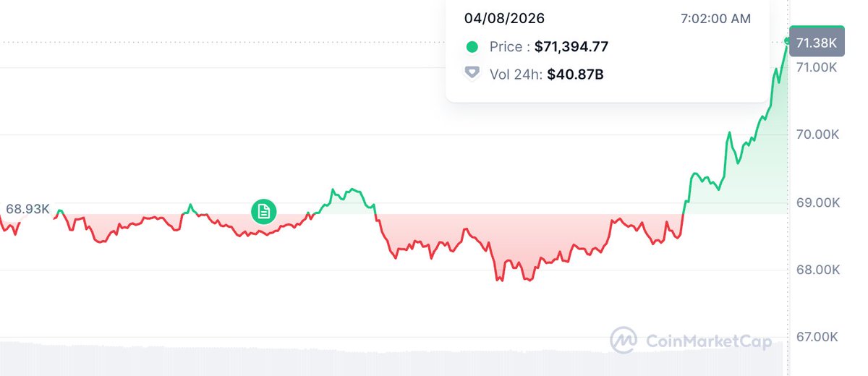The height and width of the screenshot is (376, 868).
Task: Click the 7:02:00 AM timestamp
Action: (x=715, y=18)
